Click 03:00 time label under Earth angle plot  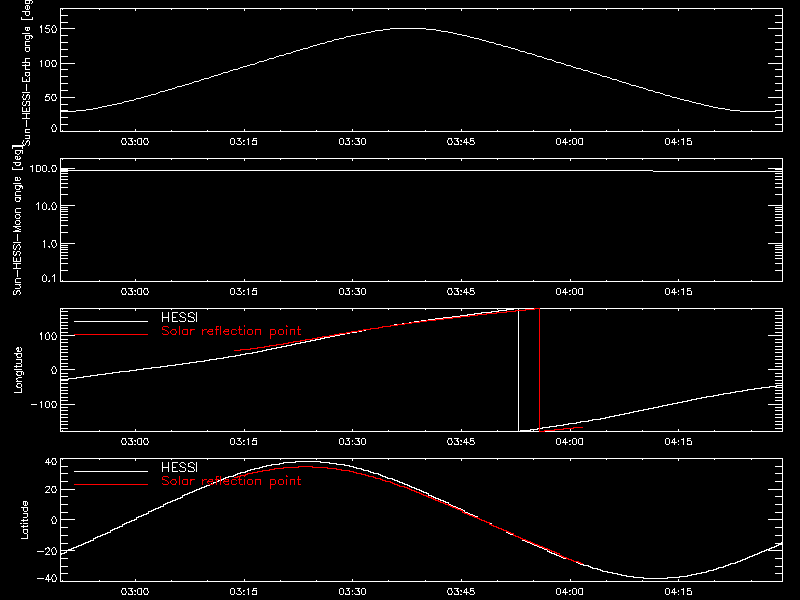coord(135,142)
